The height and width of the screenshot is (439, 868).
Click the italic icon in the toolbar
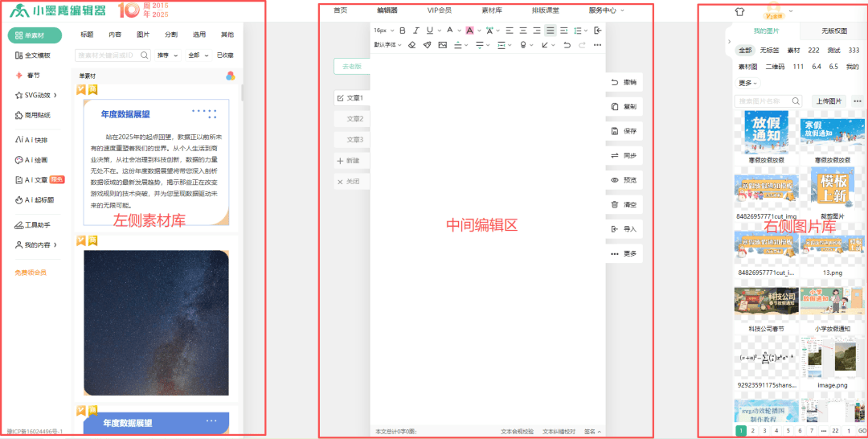coord(416,31)
